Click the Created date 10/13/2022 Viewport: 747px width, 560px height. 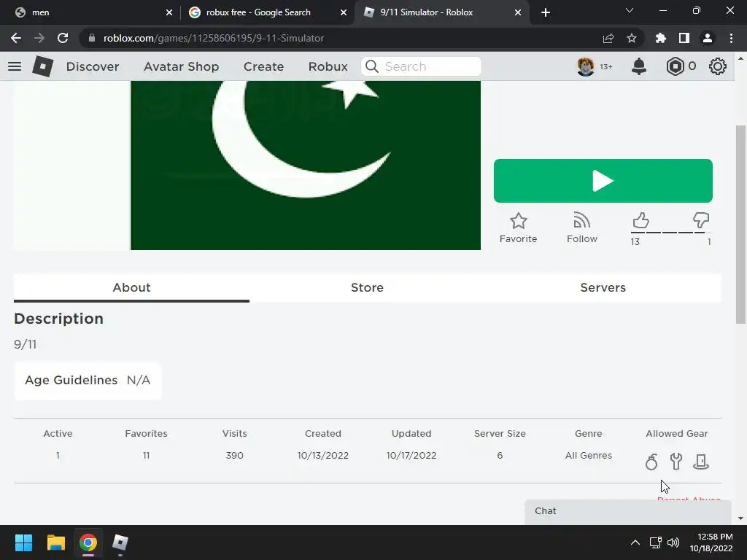click(323, 455)
